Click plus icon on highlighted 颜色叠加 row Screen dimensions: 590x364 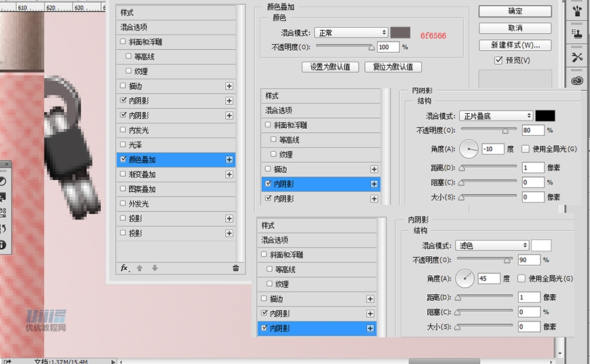229,160
